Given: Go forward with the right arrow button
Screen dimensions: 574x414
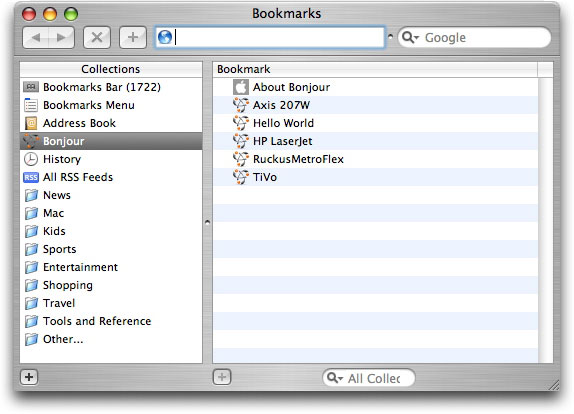Looking at the screenshot, I should tap(62, 37).
